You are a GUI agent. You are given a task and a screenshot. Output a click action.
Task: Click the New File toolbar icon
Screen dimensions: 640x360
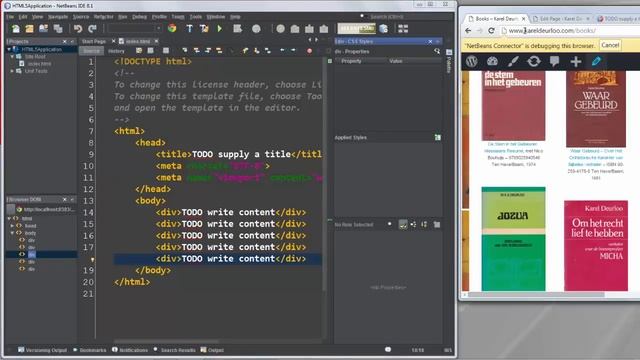click(16, 29)
